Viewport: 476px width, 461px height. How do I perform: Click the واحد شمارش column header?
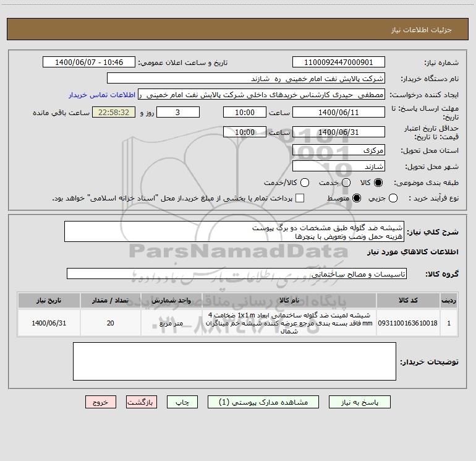coord(171,301)
